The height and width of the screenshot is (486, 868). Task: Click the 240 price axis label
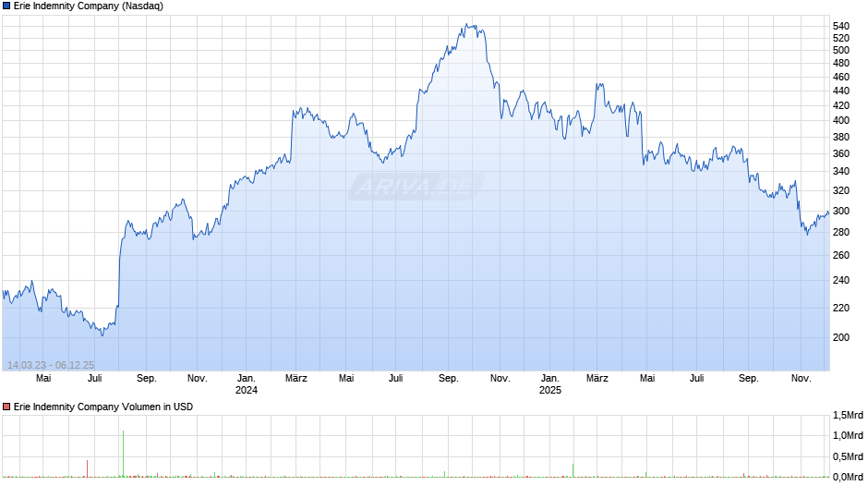[841, 280]
